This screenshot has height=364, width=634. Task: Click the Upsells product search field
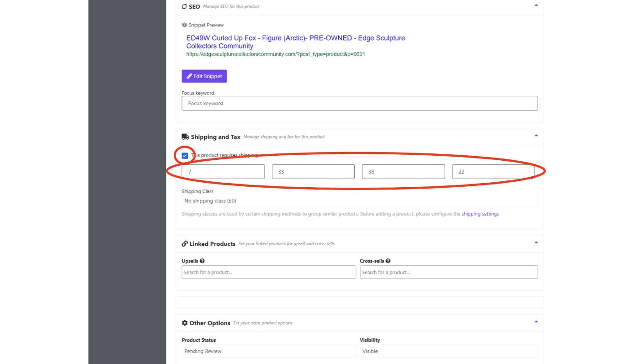click(268, 272)
